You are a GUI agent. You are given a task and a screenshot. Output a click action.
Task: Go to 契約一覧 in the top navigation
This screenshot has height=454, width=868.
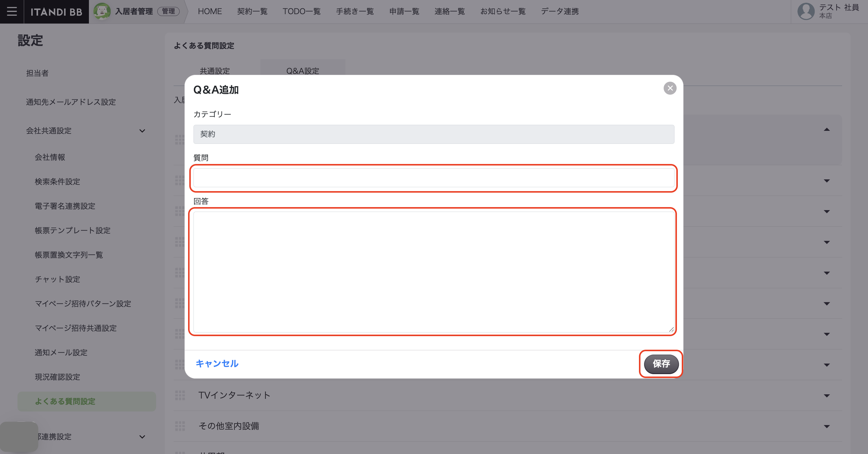252,11
